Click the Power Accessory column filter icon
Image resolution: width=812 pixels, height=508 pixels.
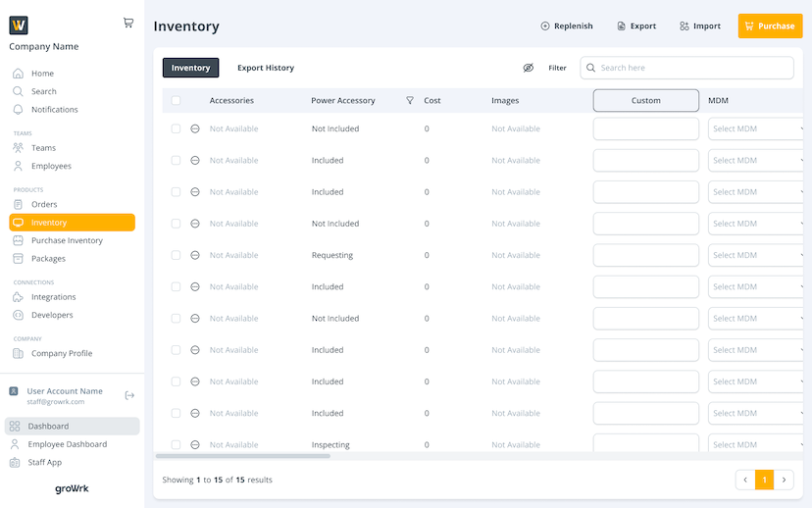[x=410, y=100]
